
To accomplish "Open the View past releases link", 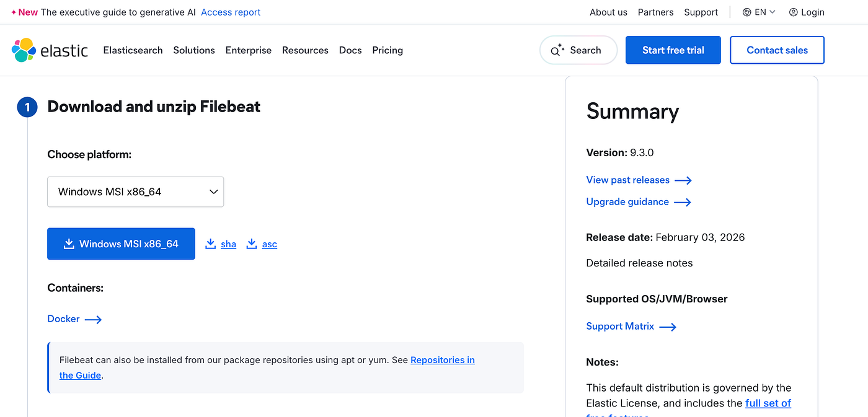I will tap(627, 180).
